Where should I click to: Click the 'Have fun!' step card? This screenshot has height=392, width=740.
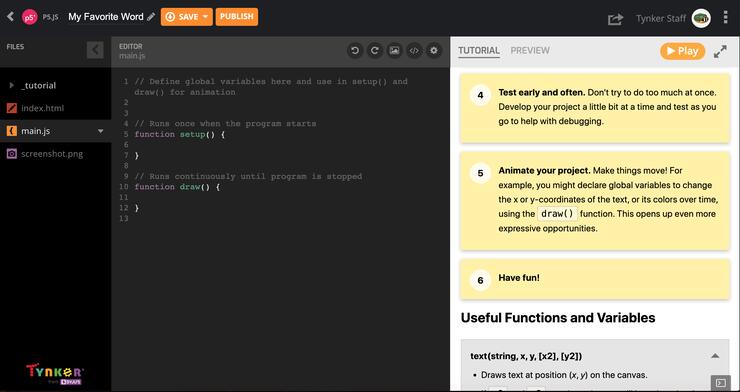pos(595,279)
